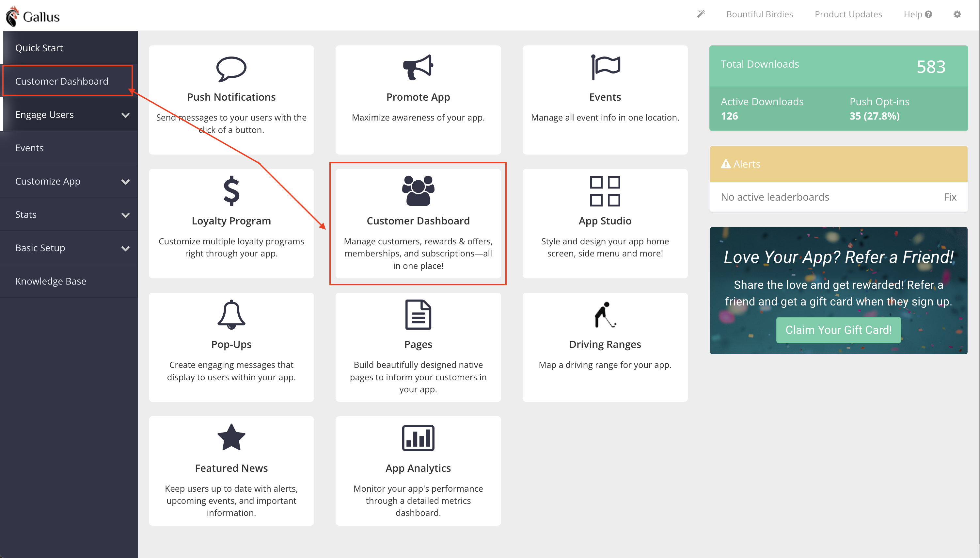Go to Knowledge Base in sidebar
The image size is (980, 558).
point(51,281)
